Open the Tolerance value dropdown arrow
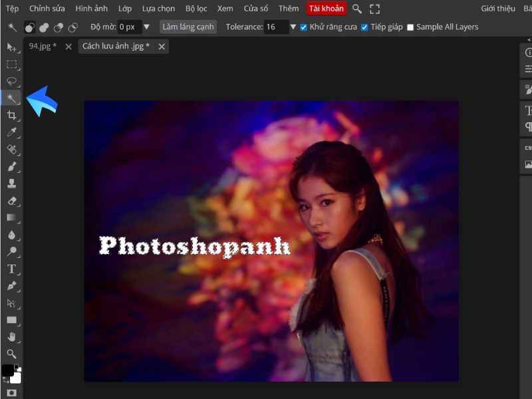The image size is (532, 399). click(293, 27)
